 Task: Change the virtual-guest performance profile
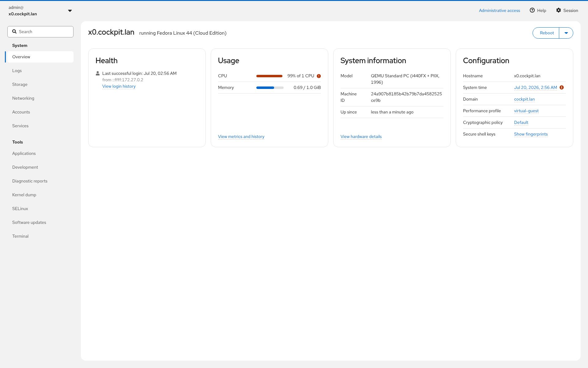pyautogui.click(x=526, y=111)
